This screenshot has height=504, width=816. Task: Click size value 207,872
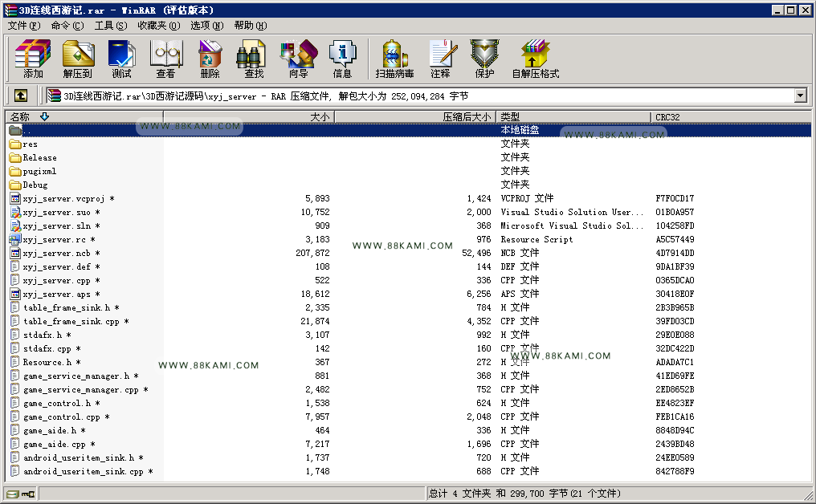pyautogui.click(x=312, y=253)
